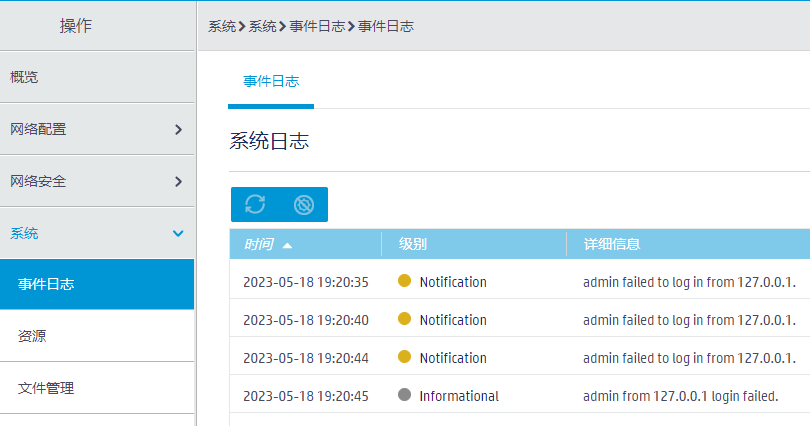Switch to the 事件日志 tab

coord(271,81)
